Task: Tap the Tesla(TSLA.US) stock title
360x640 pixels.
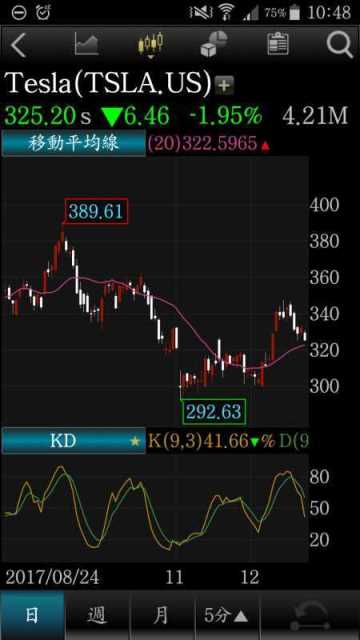Action: (x=109, y=83)
